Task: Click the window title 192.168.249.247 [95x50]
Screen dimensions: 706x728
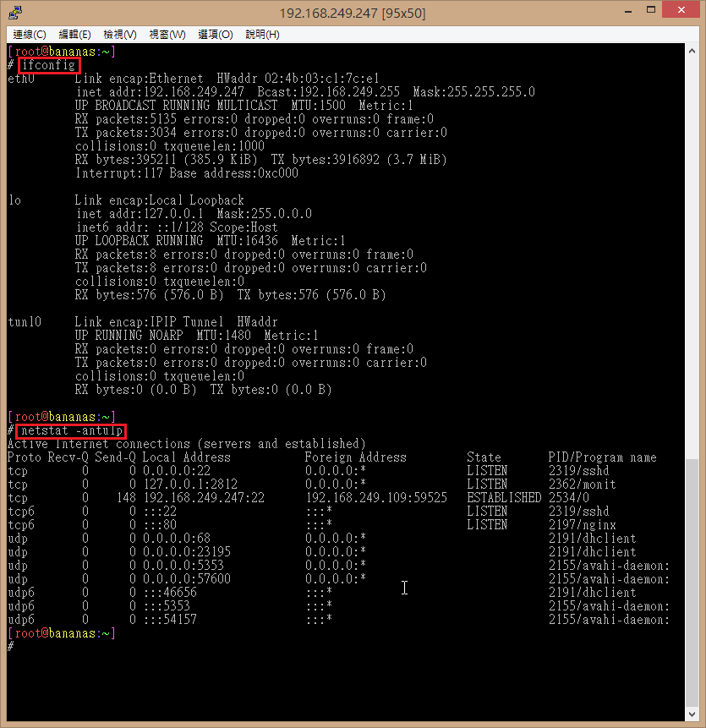Action: point(353,13)
